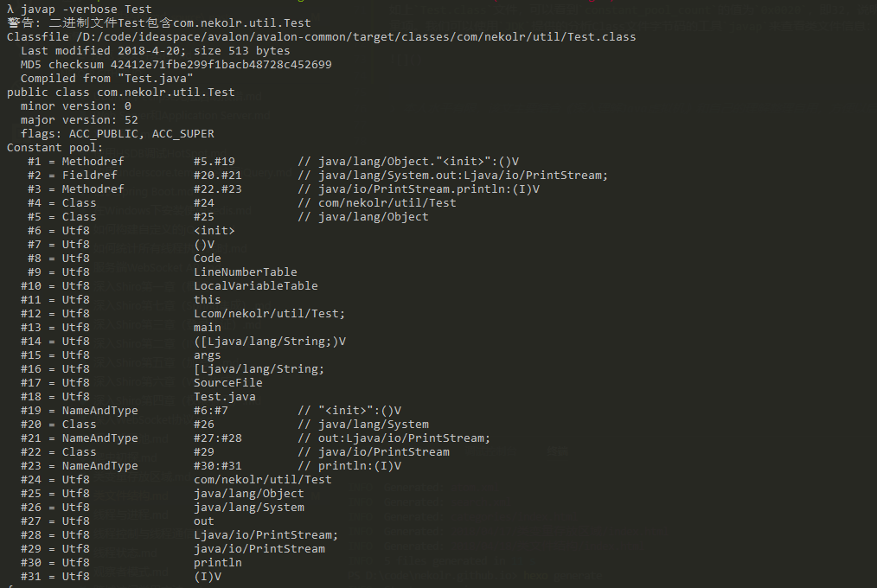This screenshot has width=877, height=588.
Task: Click the 'flags: ACC_PUBLIC, ACC_SUPER' line
Action: pyautogui.click(x=118, y=133)
